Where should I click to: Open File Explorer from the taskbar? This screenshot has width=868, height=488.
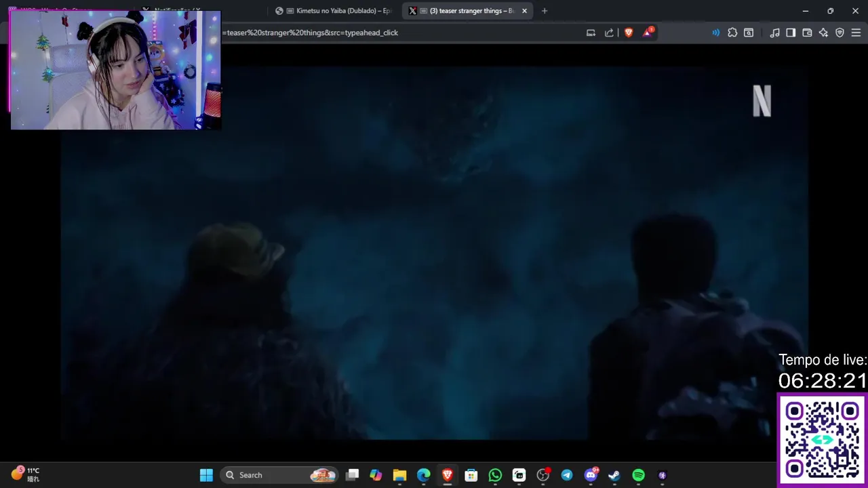tap(399, 475)
